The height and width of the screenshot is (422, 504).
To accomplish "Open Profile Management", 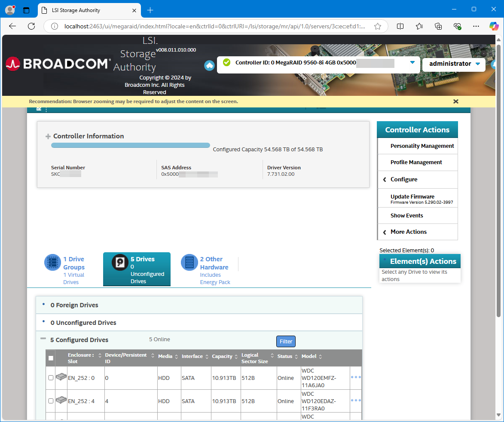I will (417, 162).
